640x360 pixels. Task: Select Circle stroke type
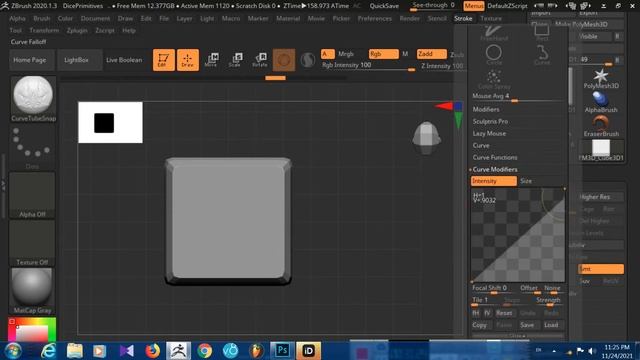494,55
